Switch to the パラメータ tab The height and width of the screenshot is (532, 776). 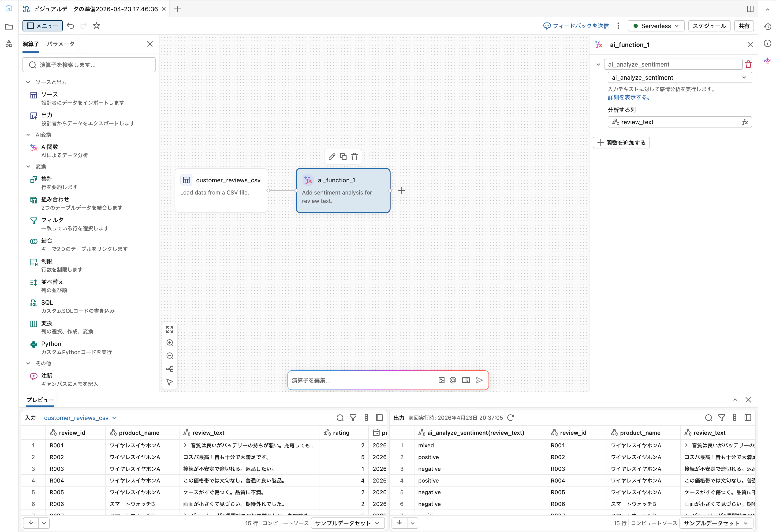(x=60, y=43)
